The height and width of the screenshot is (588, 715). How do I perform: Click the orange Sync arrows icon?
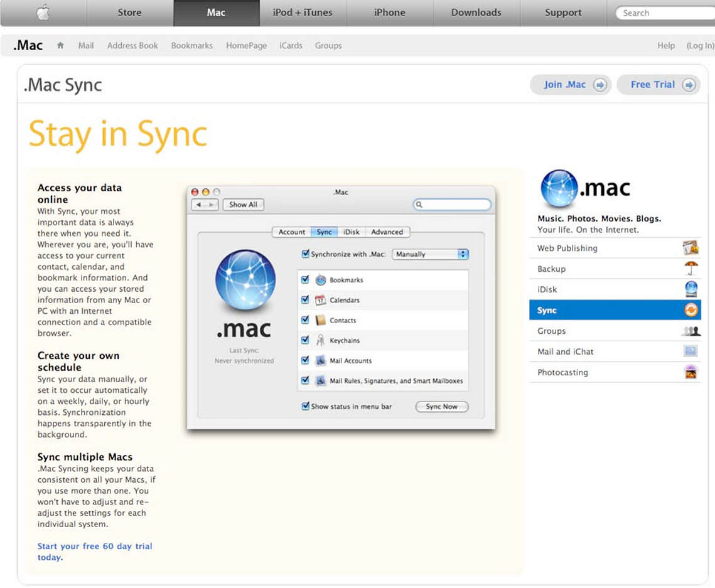(691, 310)
